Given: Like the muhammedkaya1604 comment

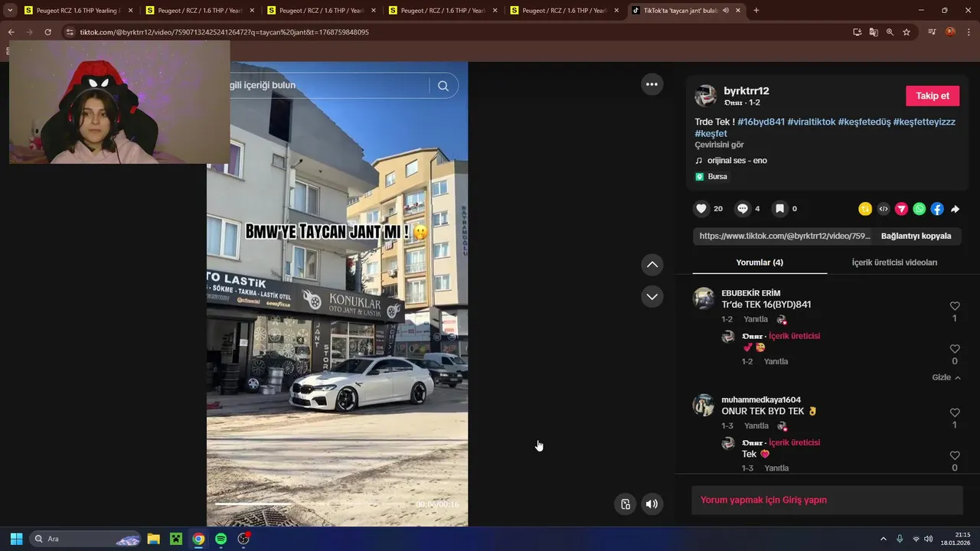Looking at the screenshot, I should pos(955,412).
